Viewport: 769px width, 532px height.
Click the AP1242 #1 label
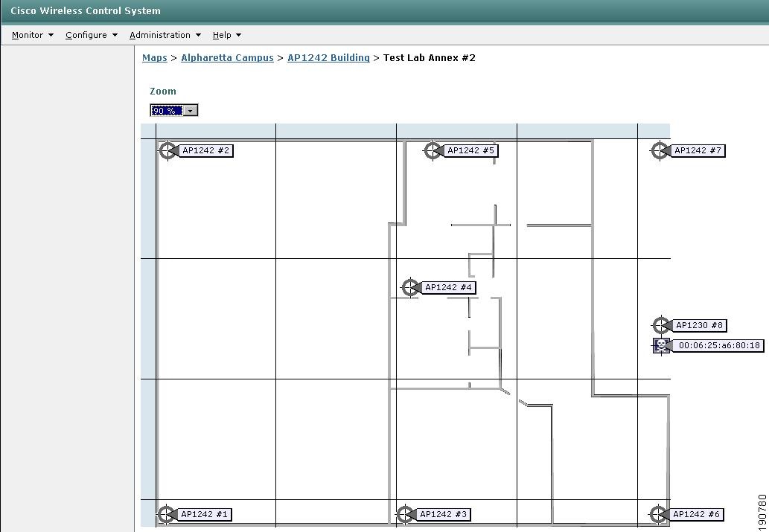tap(205, 514)
